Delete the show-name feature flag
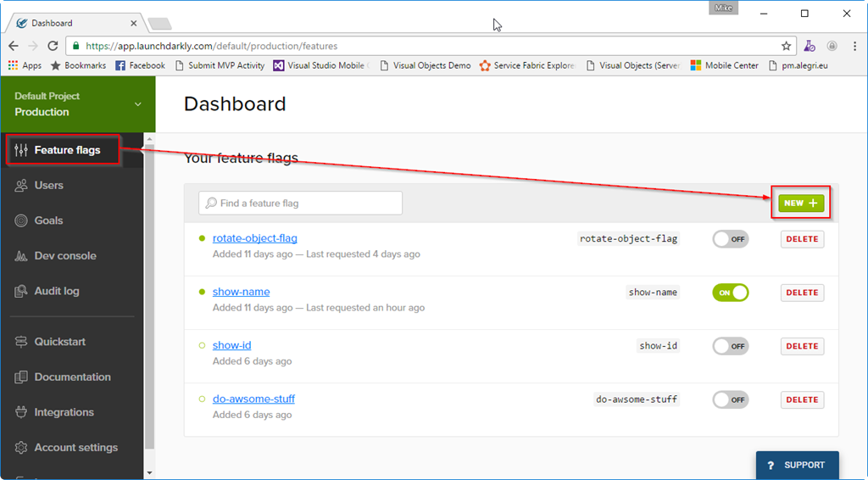This screenshot has height=480, width=868. [802, 293]
